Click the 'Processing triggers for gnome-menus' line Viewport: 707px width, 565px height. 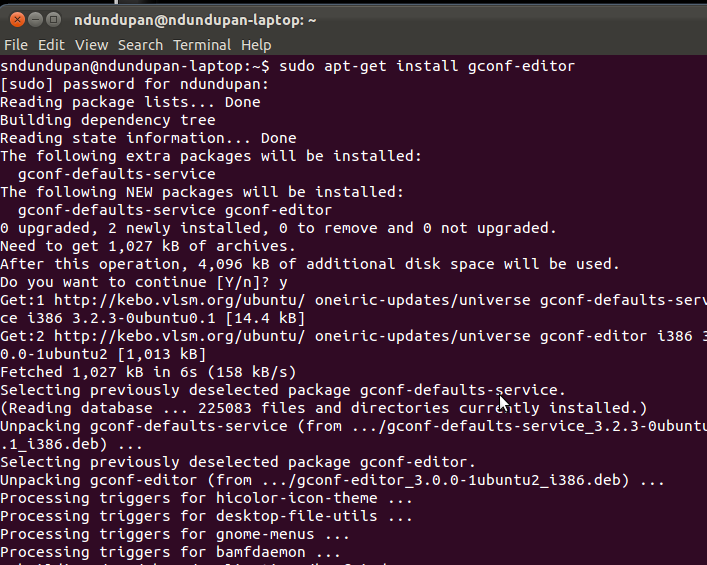coord(175,534)
